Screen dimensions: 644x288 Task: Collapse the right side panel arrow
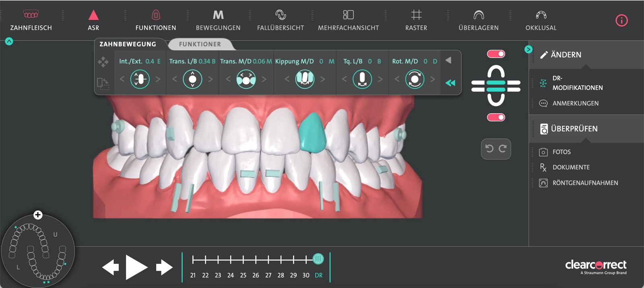[x=528, y=49]
